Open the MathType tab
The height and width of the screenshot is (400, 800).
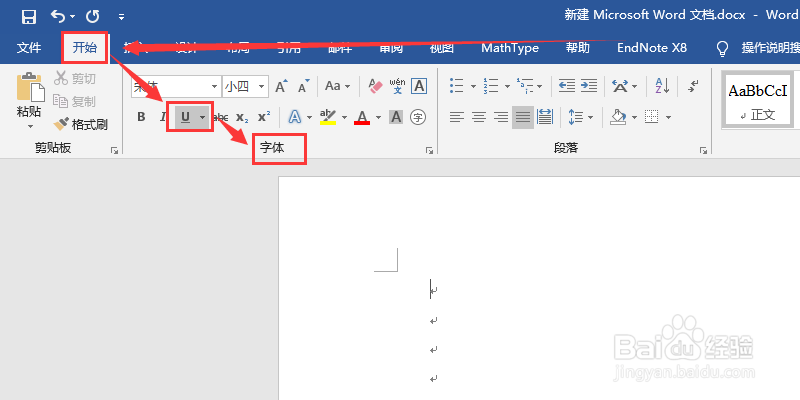[x=510, y=48]
